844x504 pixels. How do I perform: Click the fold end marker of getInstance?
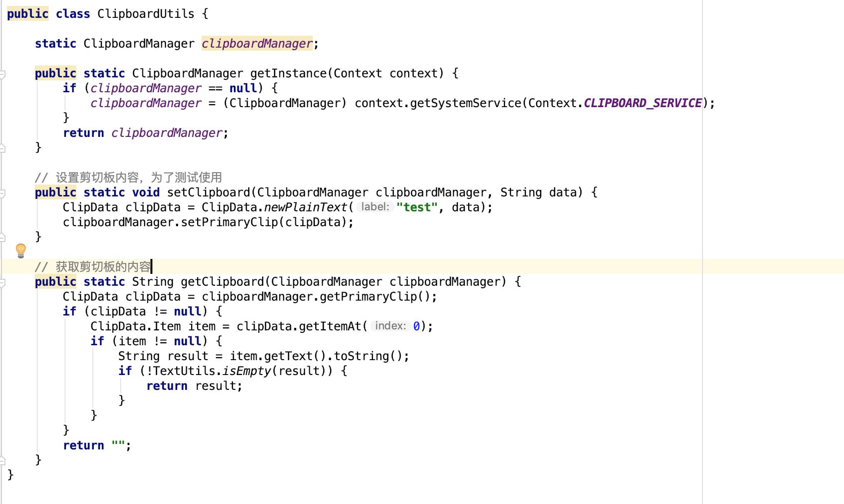2,148
